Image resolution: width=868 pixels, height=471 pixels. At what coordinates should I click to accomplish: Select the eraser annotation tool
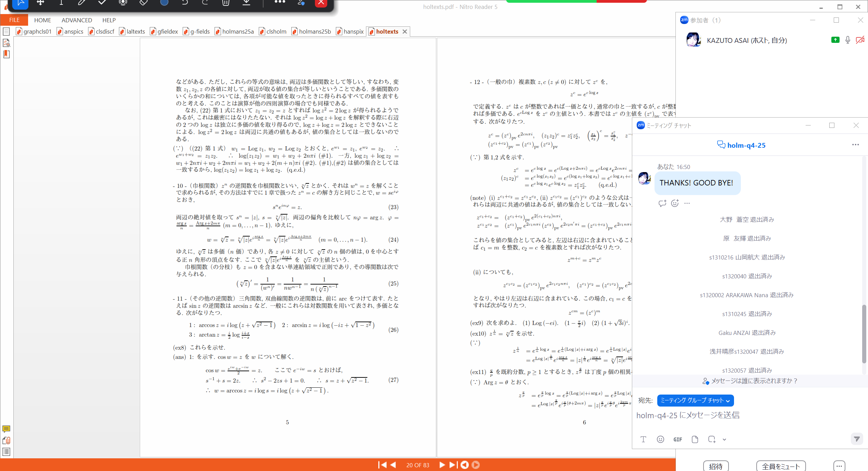pos(144,3)
